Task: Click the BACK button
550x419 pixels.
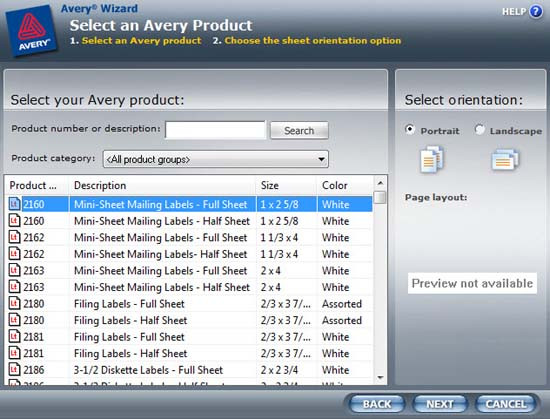Action: [376, 404]
